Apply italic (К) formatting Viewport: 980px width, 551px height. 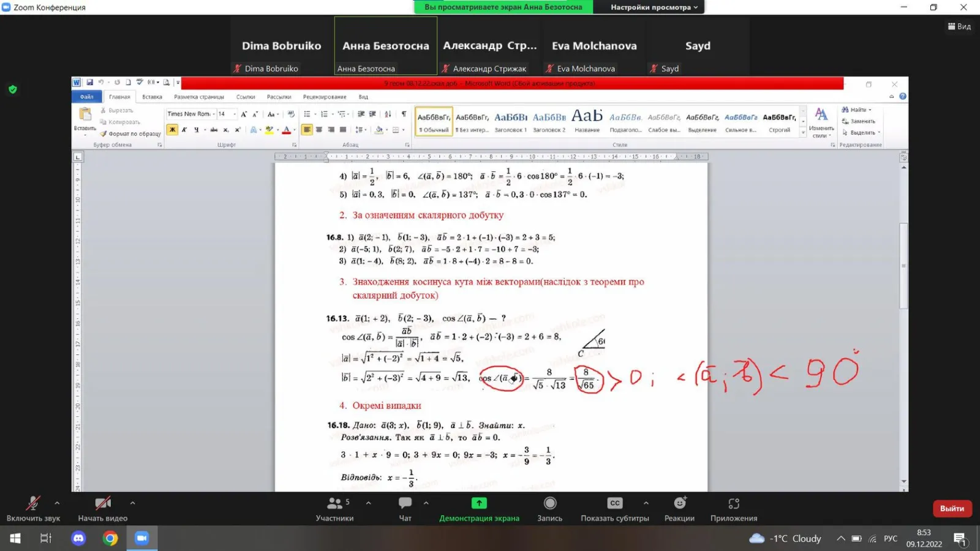click(x=184, y=129)
